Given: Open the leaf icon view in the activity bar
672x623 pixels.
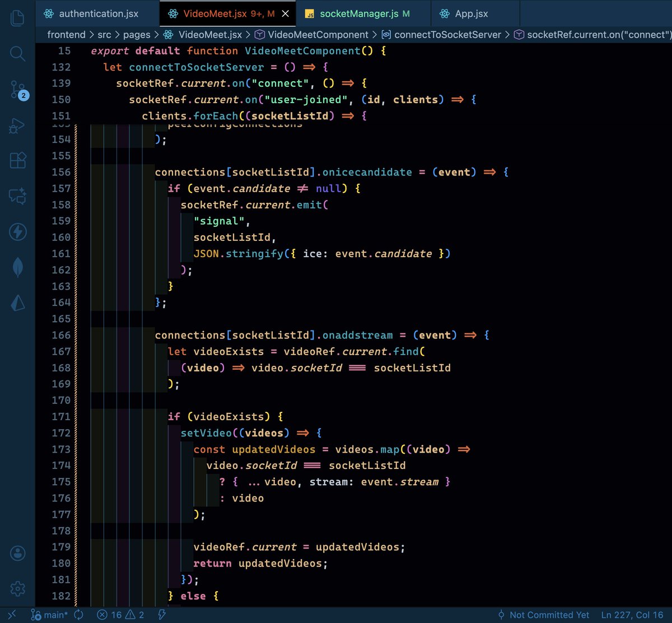Looking at the screenshot, I should point(17,267).
